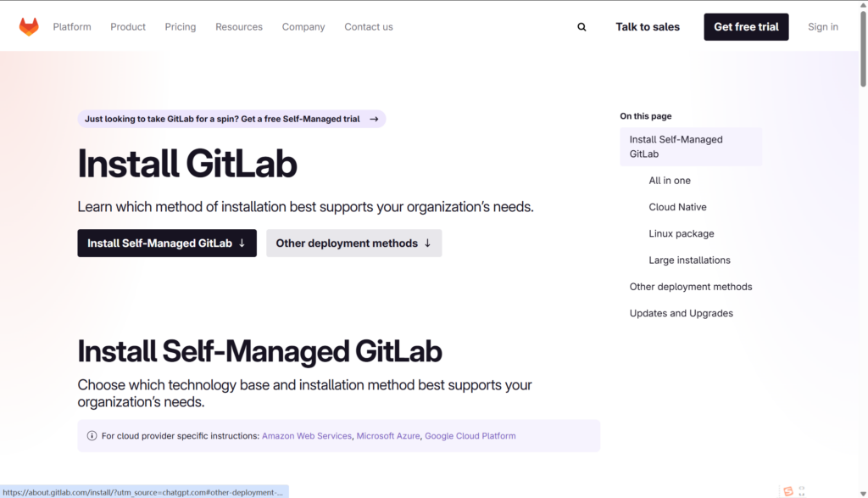This screenshot has height=498, width=868.
Task: Click the GitLab fox logo
Action: 29,27
